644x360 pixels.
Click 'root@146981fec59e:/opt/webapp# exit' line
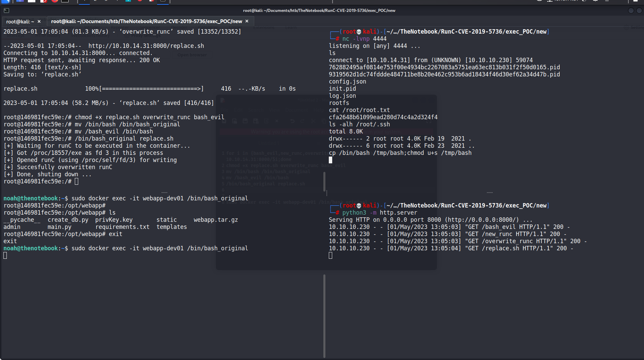[63, 234]
